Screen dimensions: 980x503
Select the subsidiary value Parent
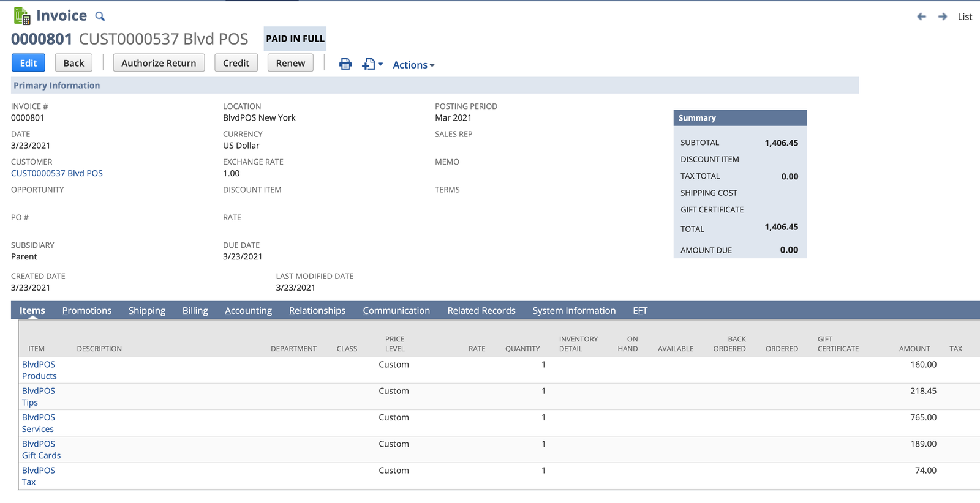coord(24,257)
